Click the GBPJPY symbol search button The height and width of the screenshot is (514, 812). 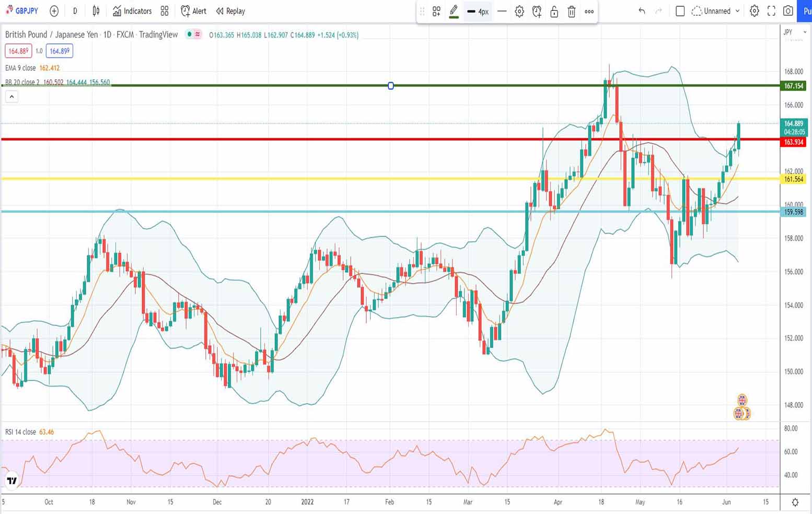(22, 11)
